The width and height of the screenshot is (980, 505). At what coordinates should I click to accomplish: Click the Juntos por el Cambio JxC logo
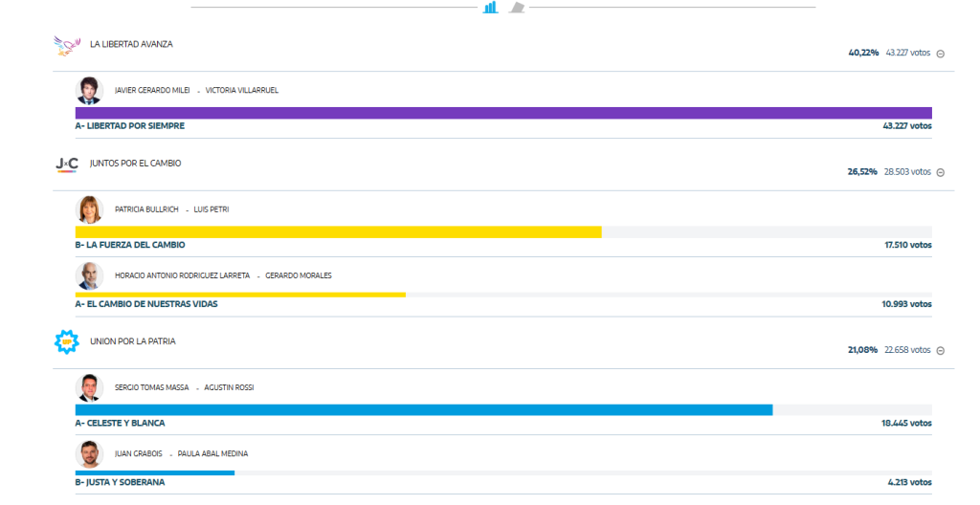point(67,165)
